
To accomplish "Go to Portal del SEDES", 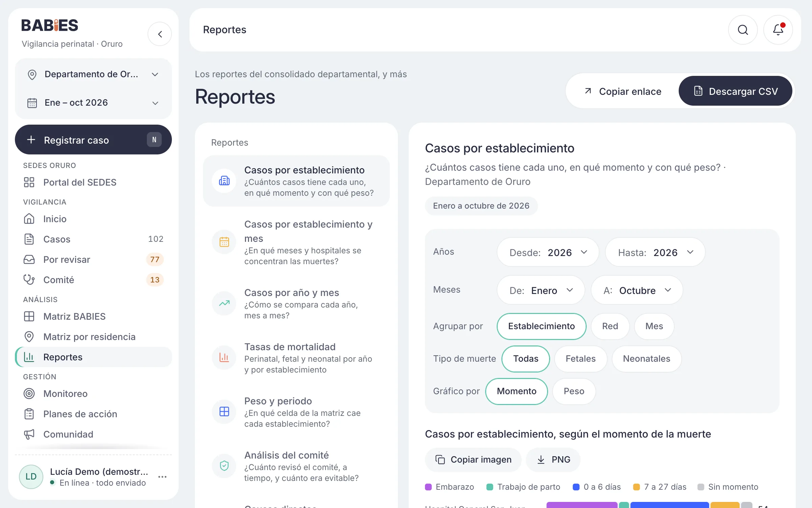I will tap(93, 182).
